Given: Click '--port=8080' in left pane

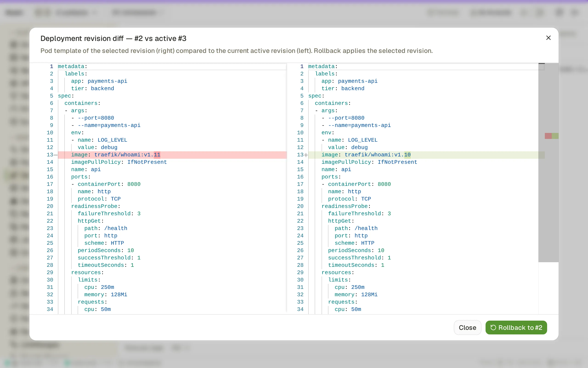Looking at the screenshot, I should (x=96, y=118).
